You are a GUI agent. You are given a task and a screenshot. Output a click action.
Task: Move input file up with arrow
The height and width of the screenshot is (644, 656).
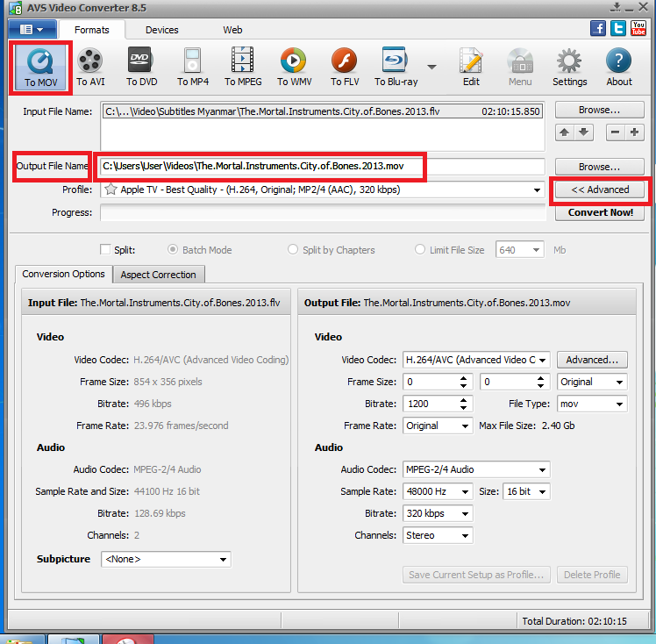pyautogui.click(x=565, y=132)
